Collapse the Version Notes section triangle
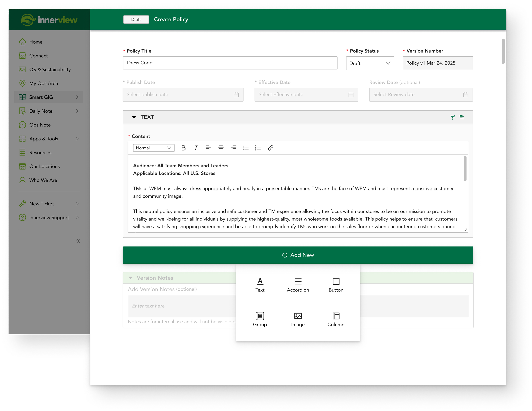This screenshot has height=411, width=532. click(x=131, y=278)
